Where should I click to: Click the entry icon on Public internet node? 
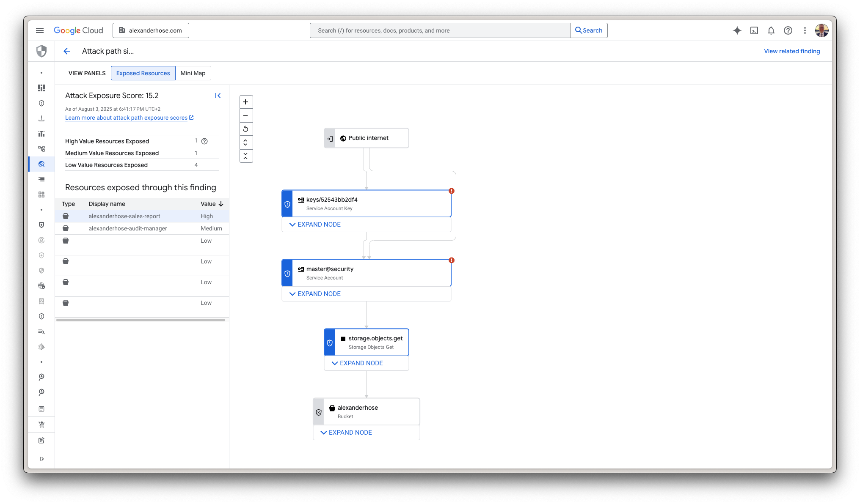pyautogui.click(x=330, y=138)
